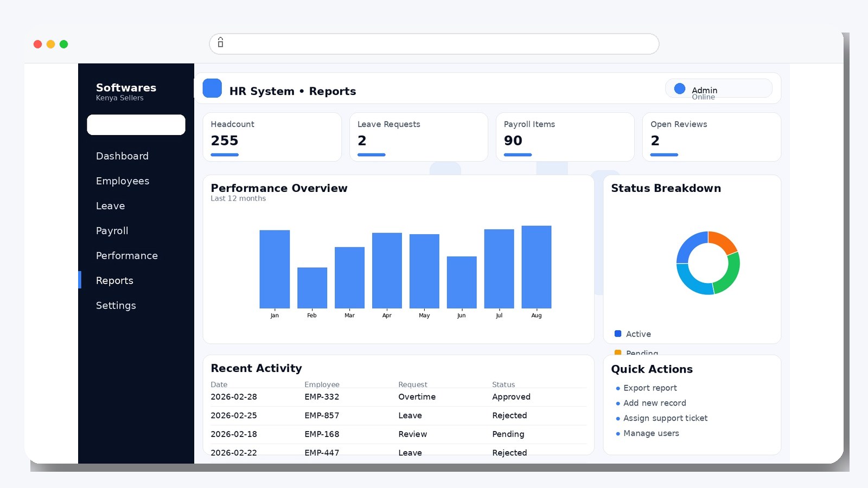The image size is (868, 488).
Task: Select the Pending legend marker below the donut
Action: 617,353
